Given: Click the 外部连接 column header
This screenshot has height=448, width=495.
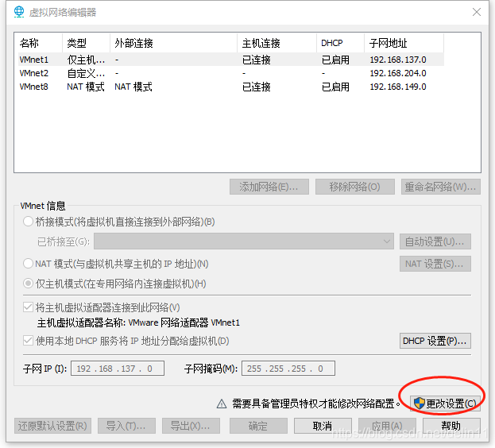Looking at the screenshot, I should pos(174,43).
